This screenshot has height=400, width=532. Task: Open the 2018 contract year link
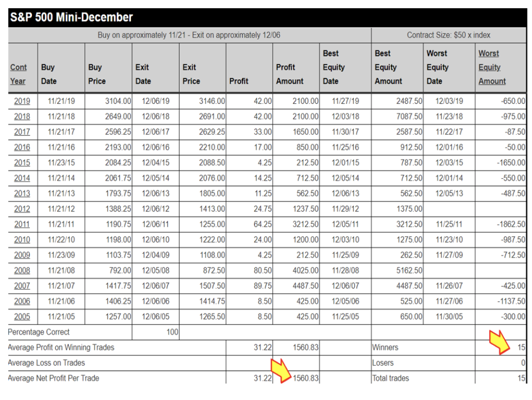(x=22, y=117)
